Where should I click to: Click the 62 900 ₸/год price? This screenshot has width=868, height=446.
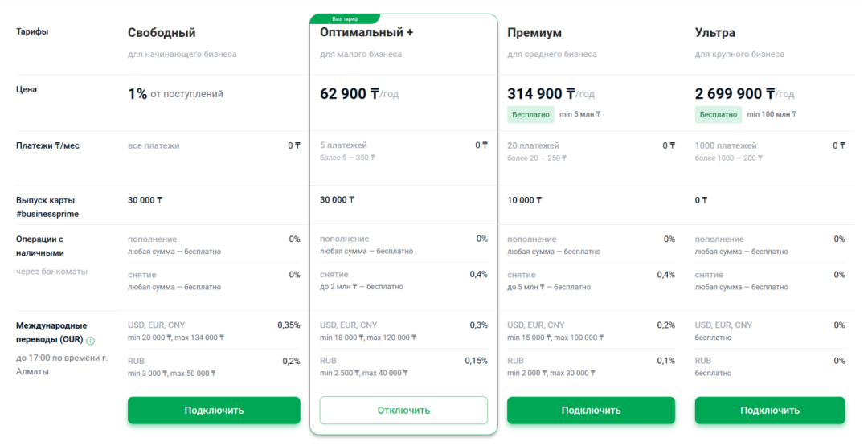[x=358, y=94]
